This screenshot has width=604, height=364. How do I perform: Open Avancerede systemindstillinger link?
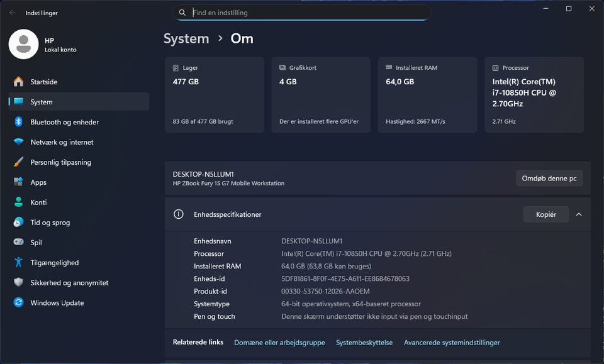pos(452,343)
